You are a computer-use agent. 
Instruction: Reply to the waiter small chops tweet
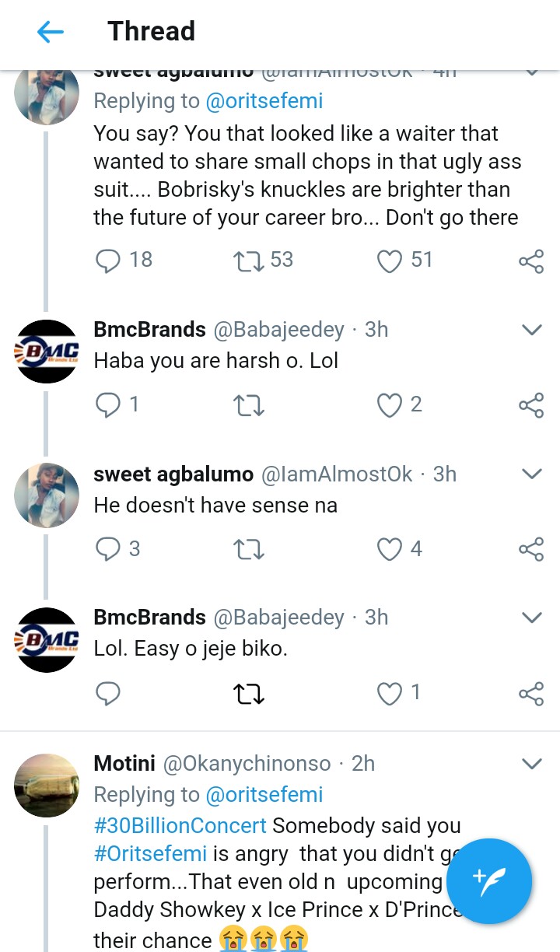[x=108, y=261]
